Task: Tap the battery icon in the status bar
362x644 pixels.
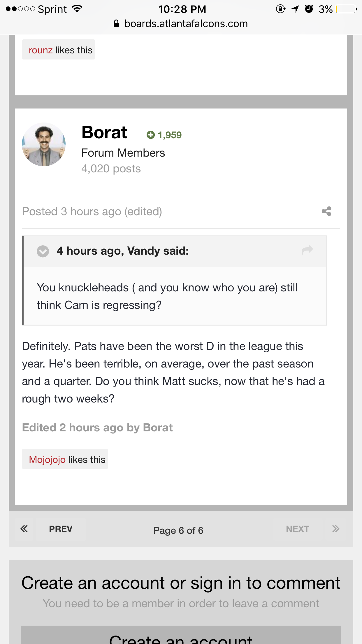Action: click(x=346, y=9)
